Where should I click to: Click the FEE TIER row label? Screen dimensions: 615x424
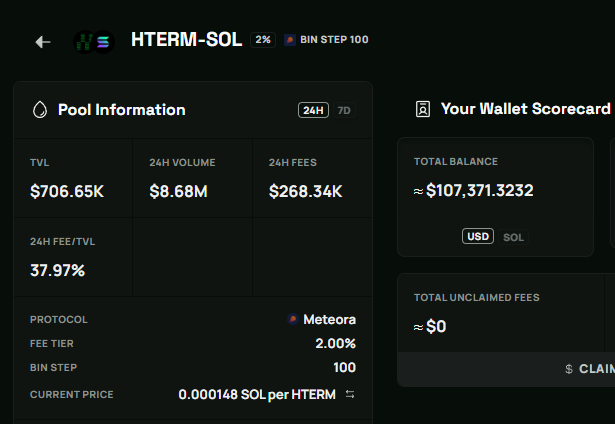point(52,344)
